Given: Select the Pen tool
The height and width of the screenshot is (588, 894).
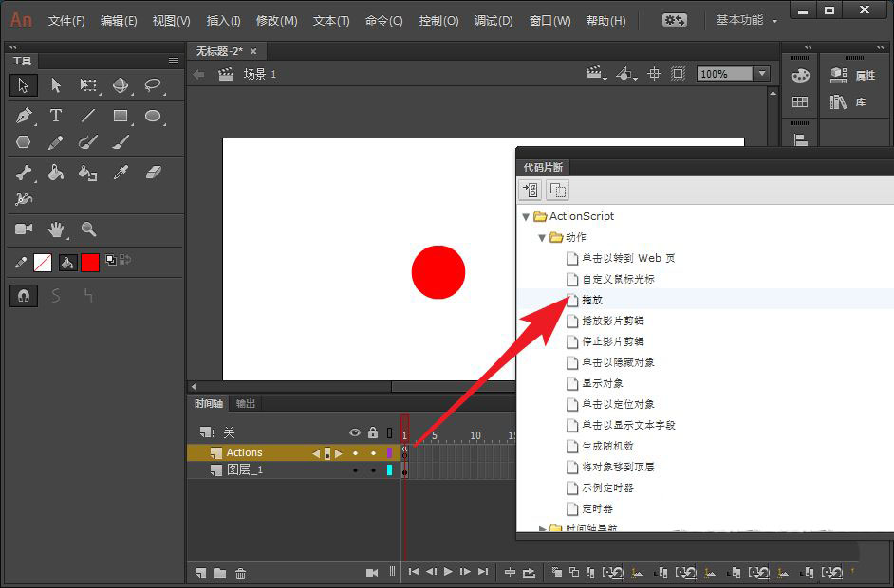Looking at the screenshot, I should [24, 116].
